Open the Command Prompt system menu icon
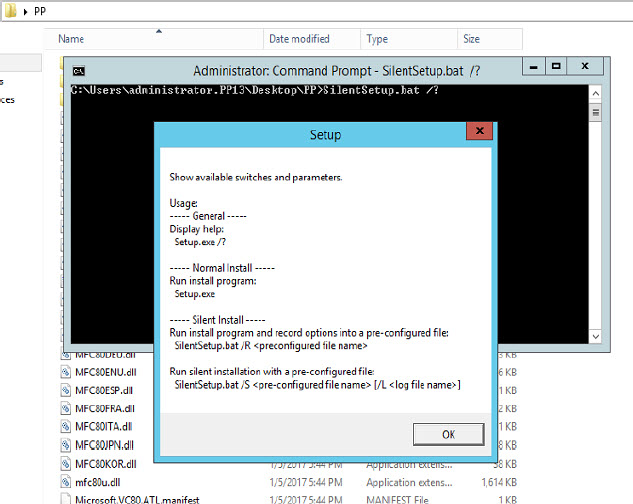The width and height of the screenshot is (633, 504). tap(78, 71)
